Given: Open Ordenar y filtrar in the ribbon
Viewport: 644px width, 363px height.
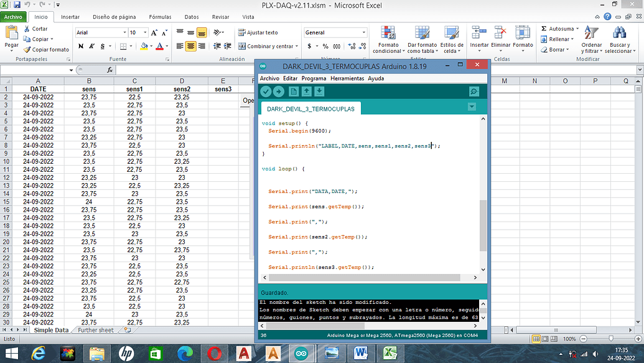Looking at the screenshot, I should click(591, 40).
